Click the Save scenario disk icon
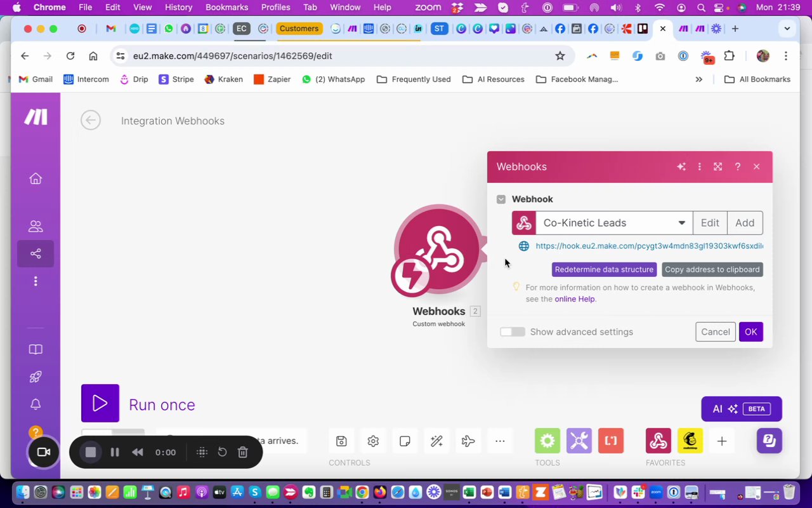 click(x=341, y=441)
